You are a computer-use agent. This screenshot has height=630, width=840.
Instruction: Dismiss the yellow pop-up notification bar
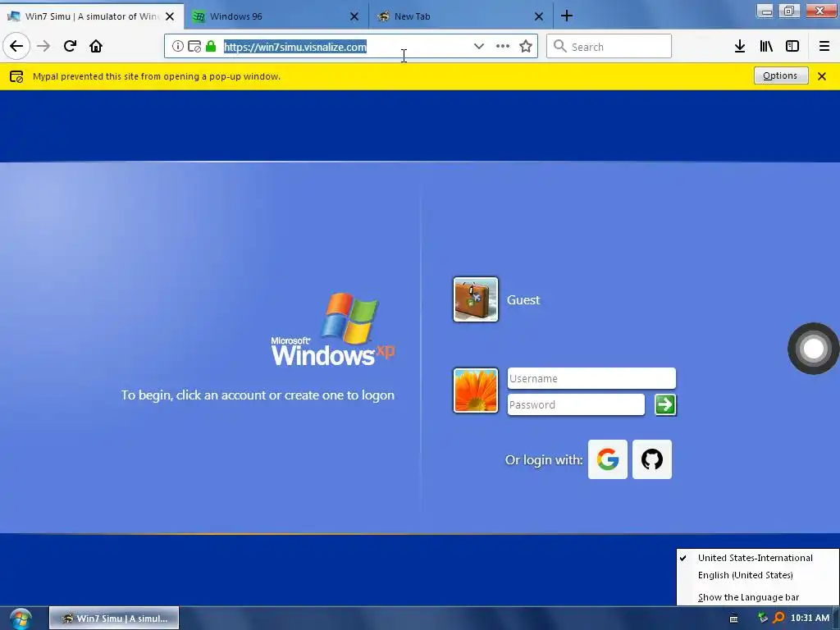pyautogui.click(x=822, y=76)
